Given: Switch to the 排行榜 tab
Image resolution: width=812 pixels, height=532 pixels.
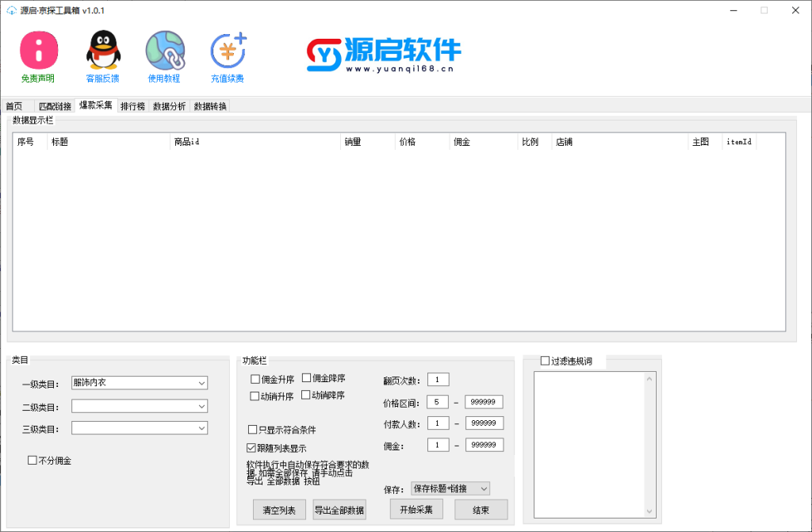Looking at the screenshot, I should (132, 106).
